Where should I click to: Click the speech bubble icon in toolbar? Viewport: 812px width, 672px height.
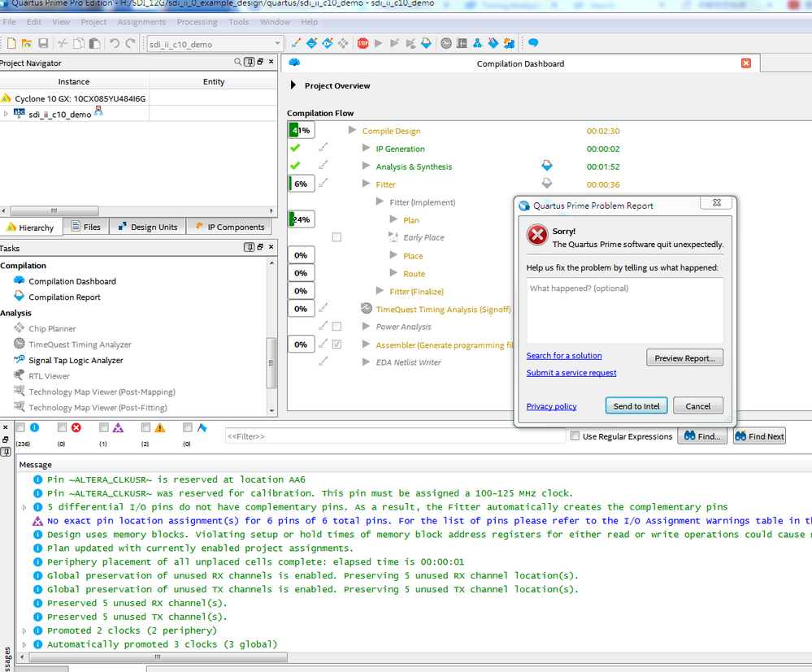533,43
